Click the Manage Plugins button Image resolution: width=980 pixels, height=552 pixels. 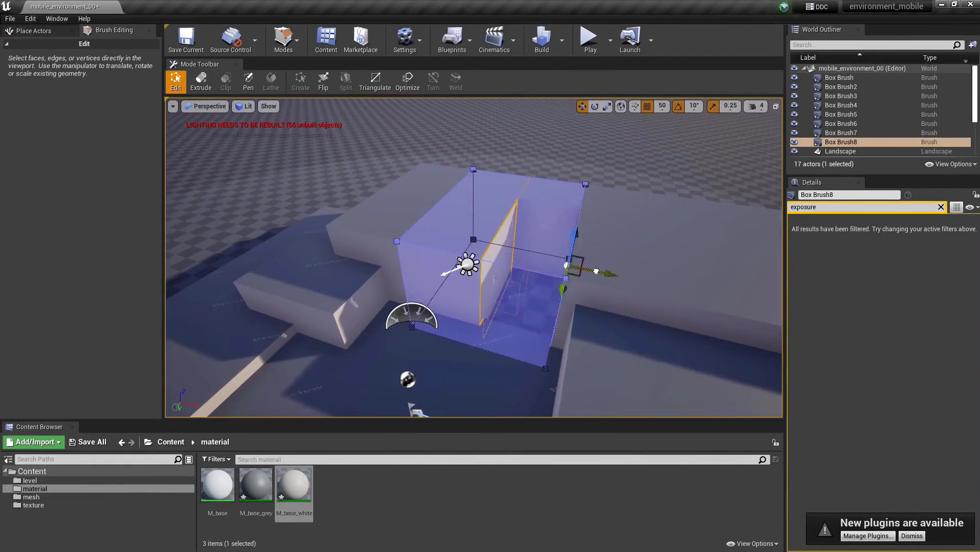coord(867,536)
